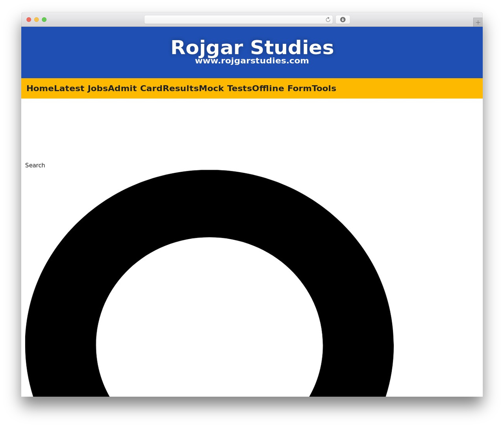Open a new tab with plus icon
This screenshot has width=504, height=427.
(x=478, y=22)
